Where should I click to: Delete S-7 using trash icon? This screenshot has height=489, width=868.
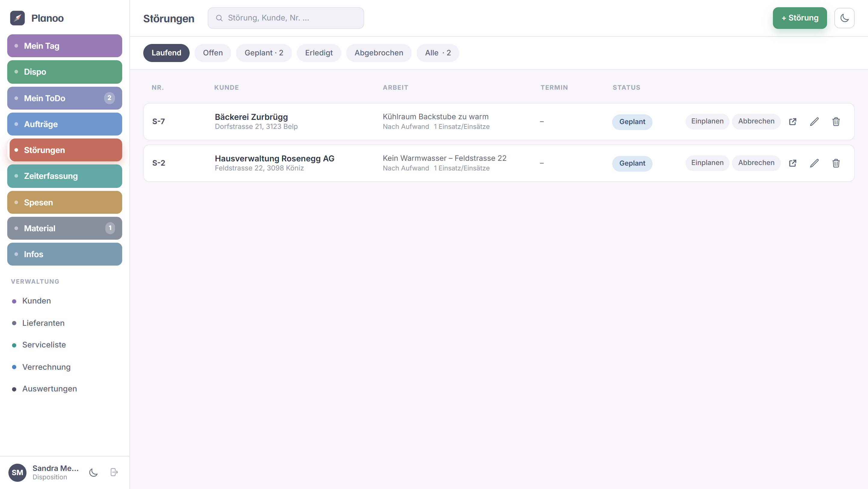[x=836, y=122]
